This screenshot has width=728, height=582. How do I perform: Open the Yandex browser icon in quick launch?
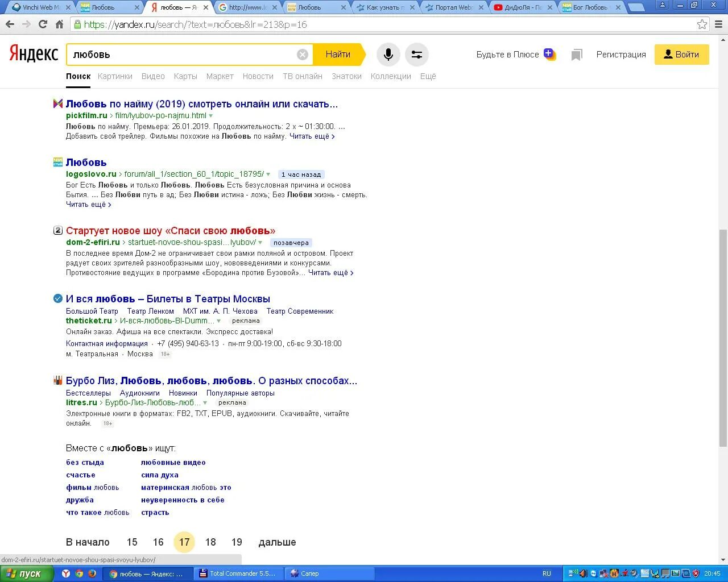(66, 573)
